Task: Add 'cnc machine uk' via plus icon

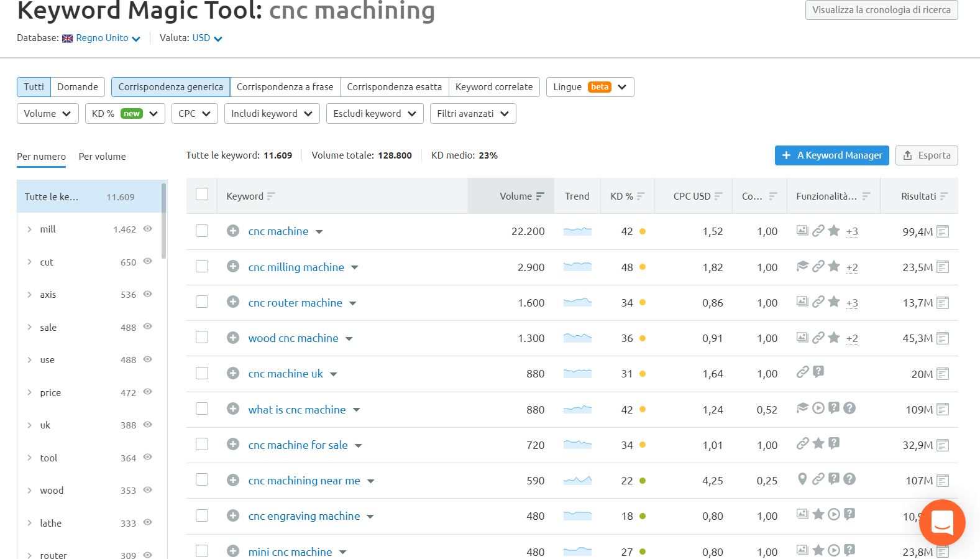Action: (x=233, y=373)
